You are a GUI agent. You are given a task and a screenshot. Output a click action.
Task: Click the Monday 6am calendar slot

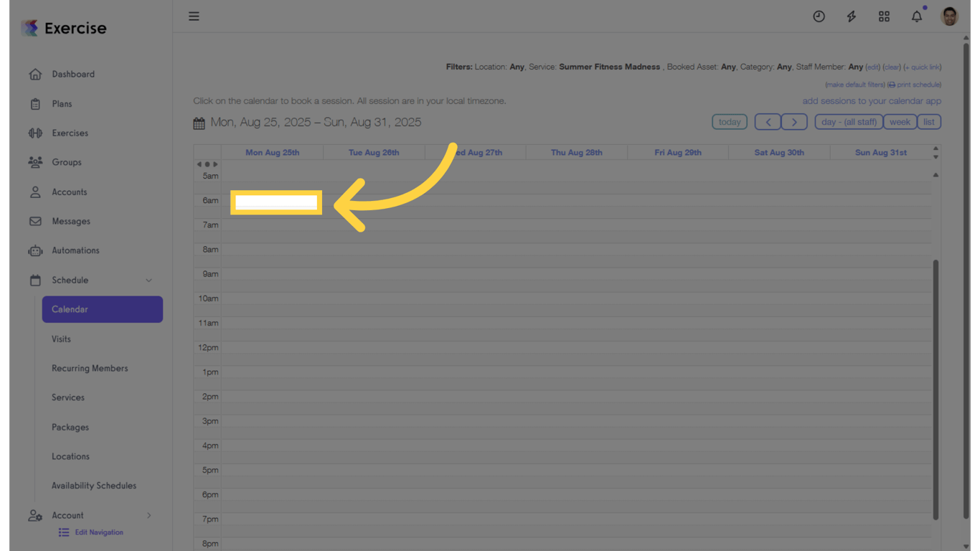point(276,203)
